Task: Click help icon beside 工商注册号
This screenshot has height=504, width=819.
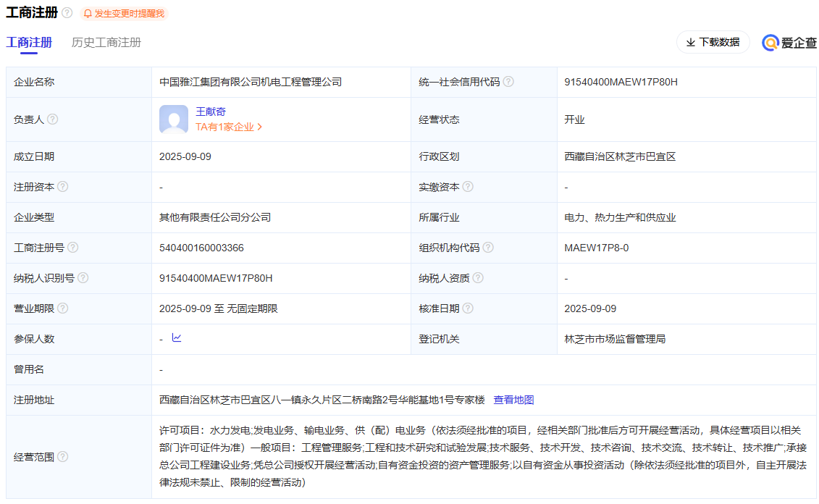Action: pos(73,248)
